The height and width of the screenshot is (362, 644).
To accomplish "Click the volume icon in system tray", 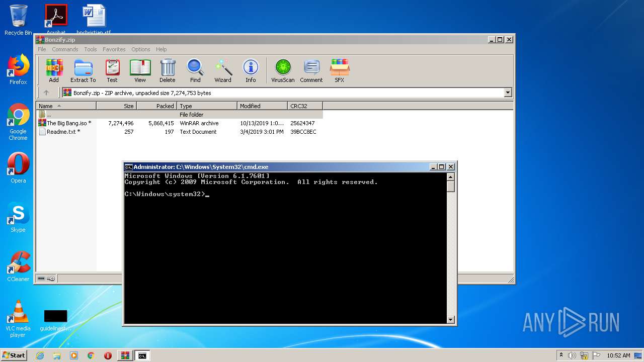I will pos(572,355).
